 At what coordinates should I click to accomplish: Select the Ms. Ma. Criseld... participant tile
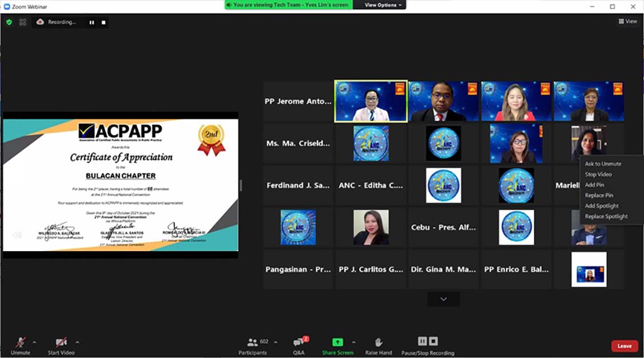(298, 144)
